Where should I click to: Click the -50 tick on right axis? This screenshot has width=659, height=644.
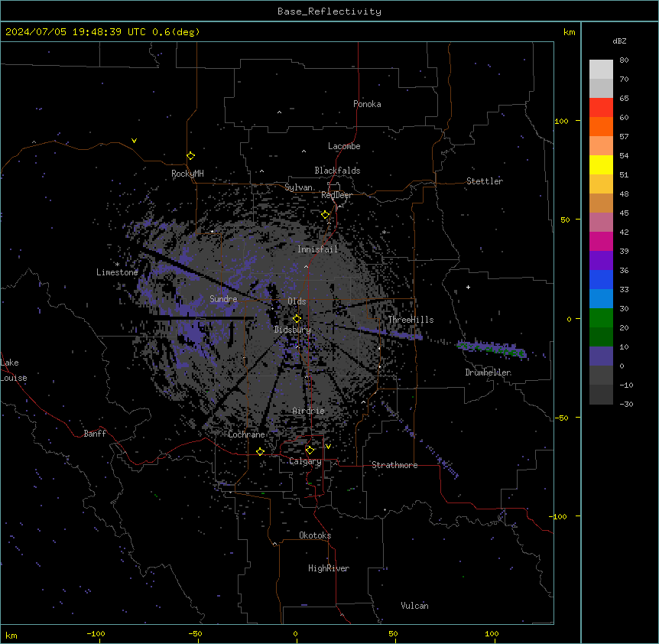pyautogui.click(x=561, y=418)
